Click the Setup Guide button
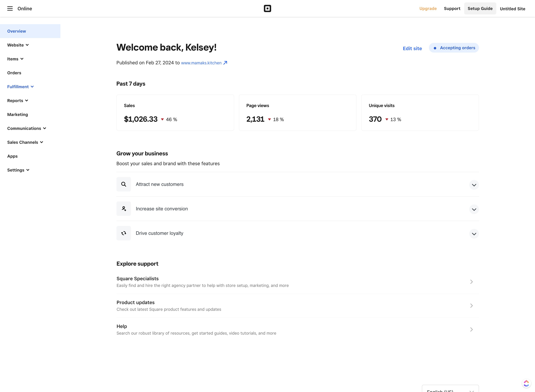Image resolution: width=535 pixels, height=392 pixels. 480,9
